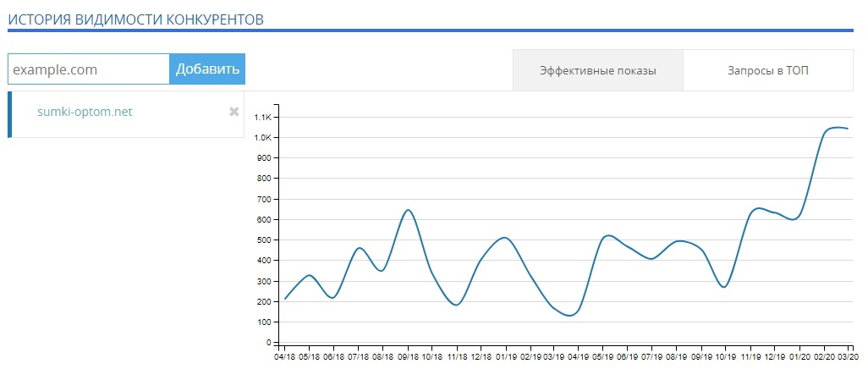The image size is (868, 369).
Task: Select the chart line point at 11/19
Action: 750,212
